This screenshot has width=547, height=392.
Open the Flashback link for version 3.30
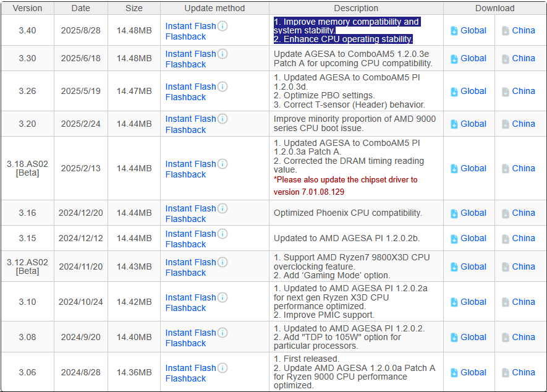185,64
